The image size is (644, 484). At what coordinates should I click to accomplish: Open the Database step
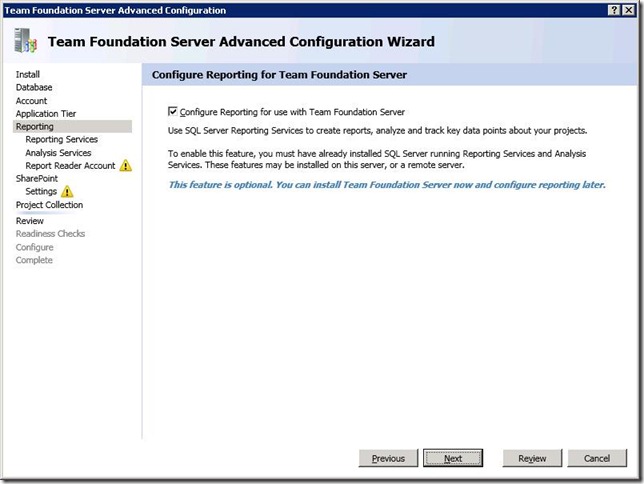point(34,87)
